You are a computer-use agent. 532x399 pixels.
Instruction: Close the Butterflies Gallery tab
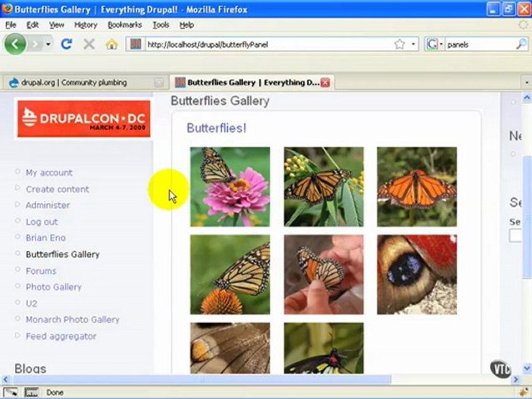325,83
